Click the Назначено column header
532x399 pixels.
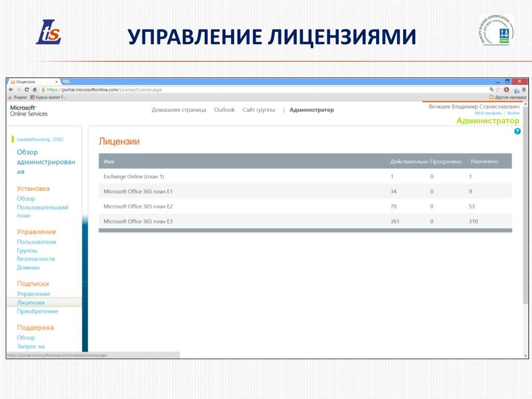pos(485,162)
